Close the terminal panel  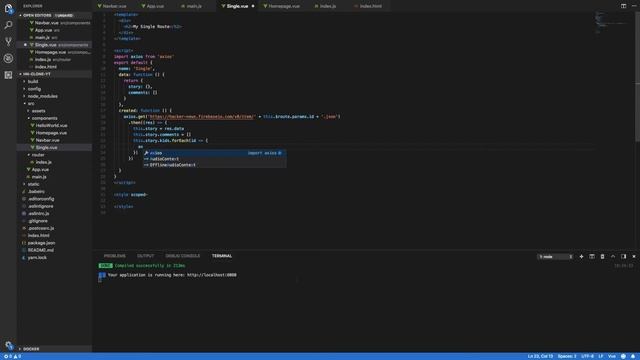(634, 256)
